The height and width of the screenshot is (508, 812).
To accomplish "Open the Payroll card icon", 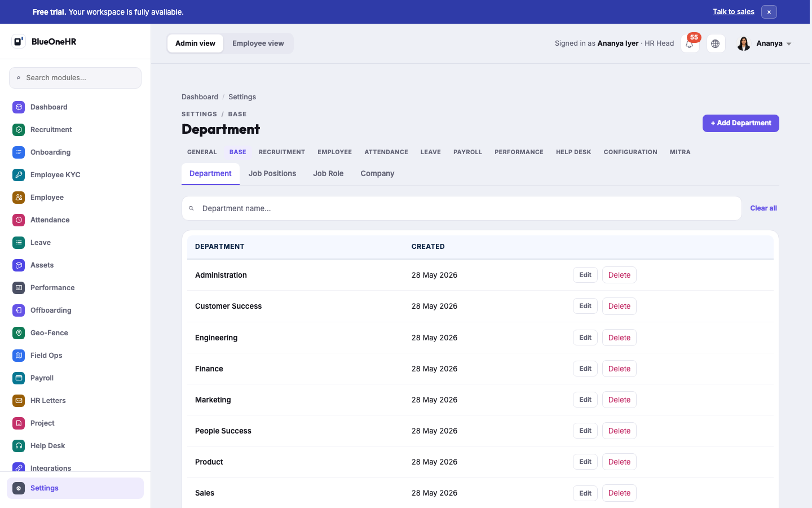I will click(19, 378).
